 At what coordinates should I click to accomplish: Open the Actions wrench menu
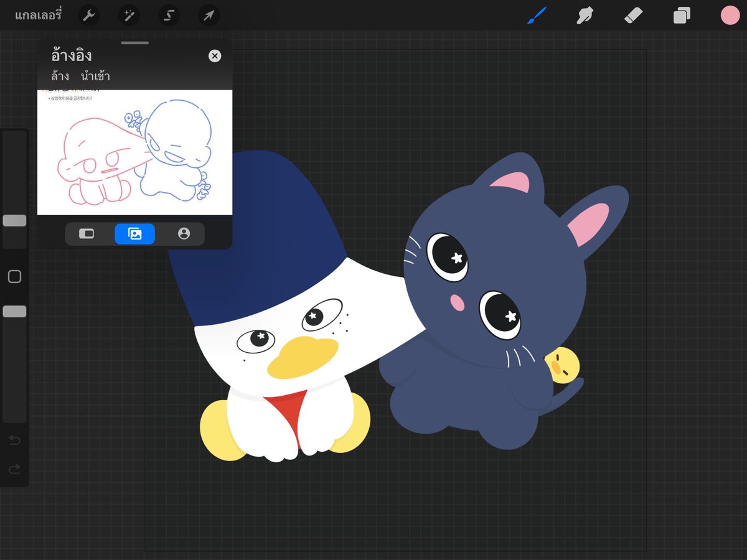coord(89,16)
